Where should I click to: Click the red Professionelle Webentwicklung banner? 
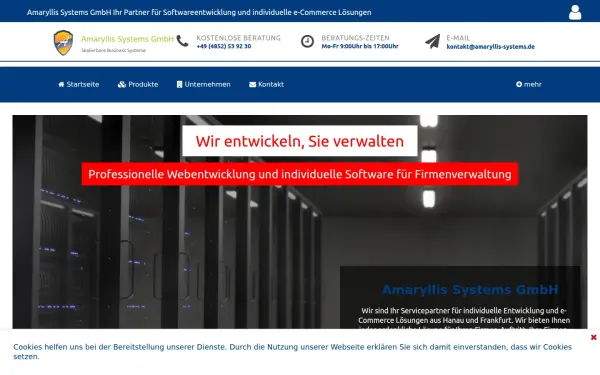[x=300, y=174]
